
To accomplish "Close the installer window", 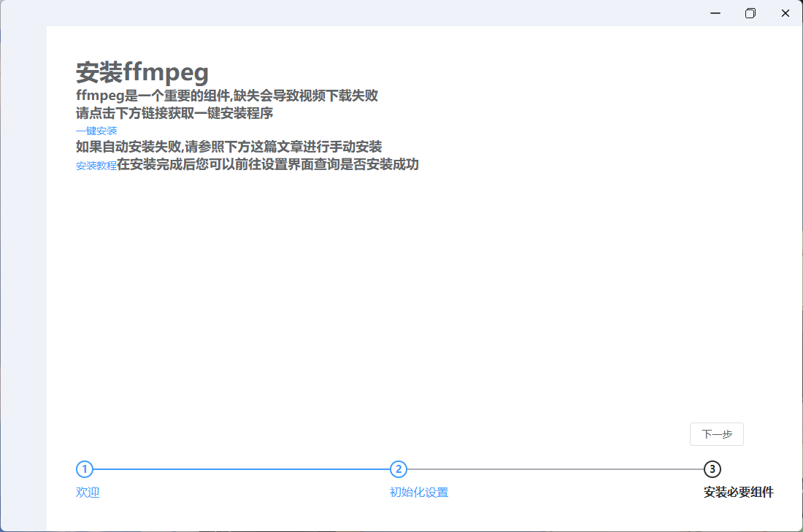I will click(x=785, y=13).
